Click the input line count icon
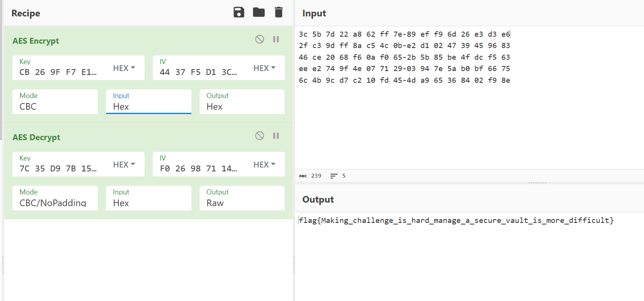Image resolution: width=644 pixels, height=301 pixels. [x=334, y=176]
